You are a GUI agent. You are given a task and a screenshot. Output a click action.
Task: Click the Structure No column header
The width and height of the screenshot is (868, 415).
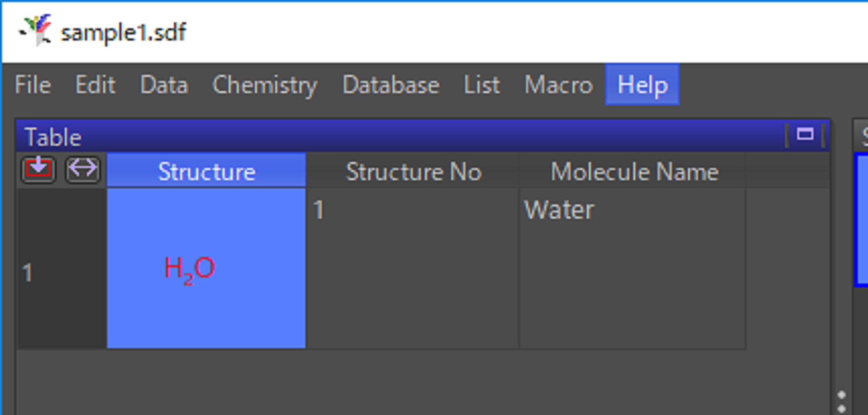(413, 172)
